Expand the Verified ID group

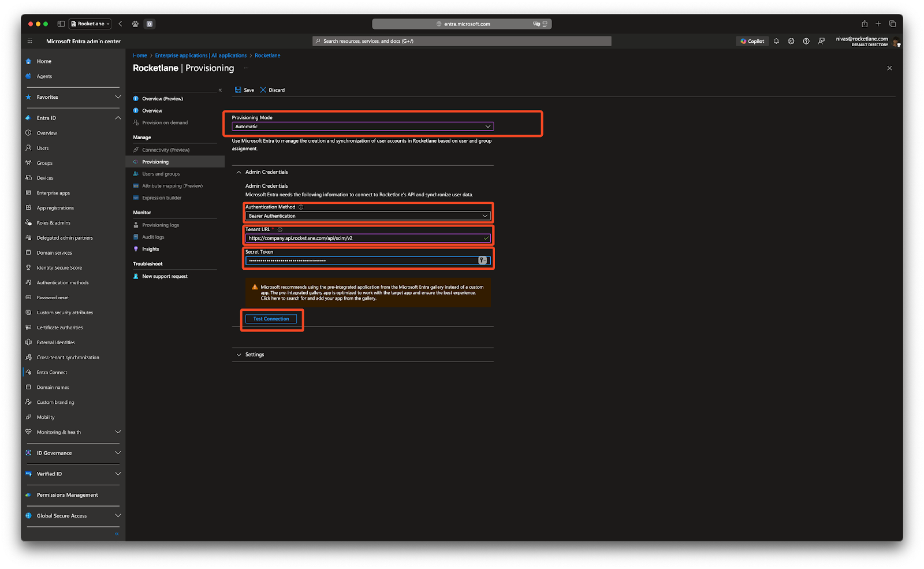coord(118,474)
